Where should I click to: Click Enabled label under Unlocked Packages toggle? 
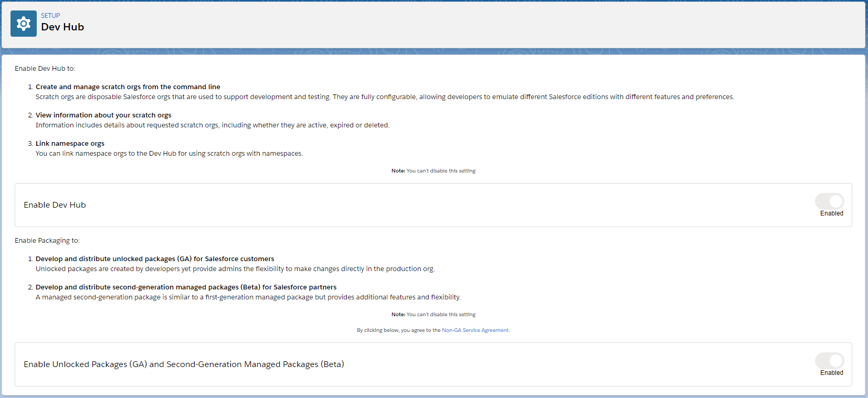(x=832, y=373)
